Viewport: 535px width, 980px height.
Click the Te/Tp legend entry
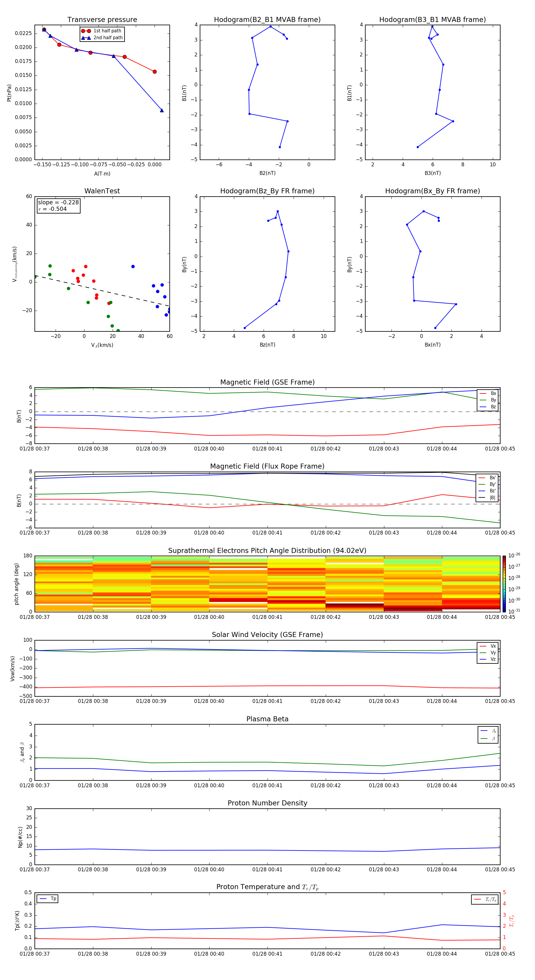tap(485, 899)
